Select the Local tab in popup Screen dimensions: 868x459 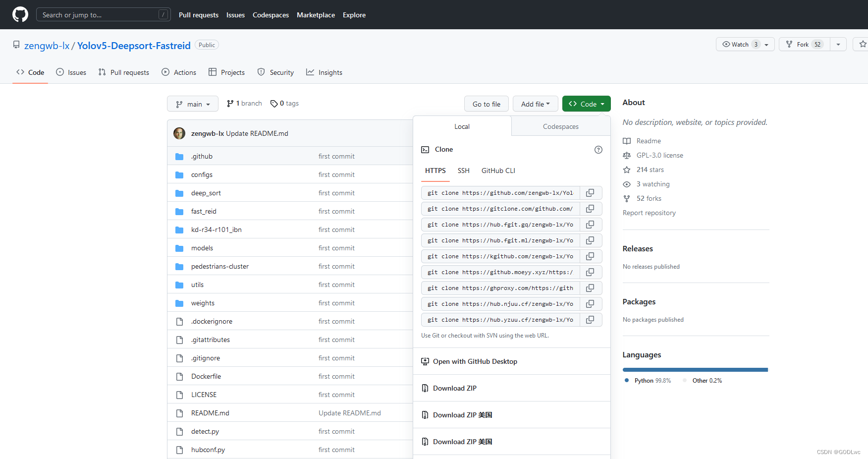(462, 126)
